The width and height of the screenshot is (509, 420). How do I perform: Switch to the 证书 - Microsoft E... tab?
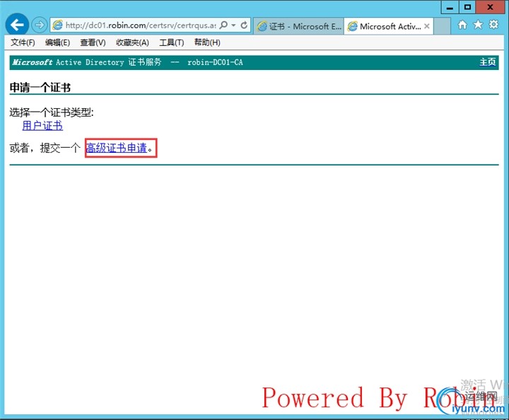(x=298, y=26)
